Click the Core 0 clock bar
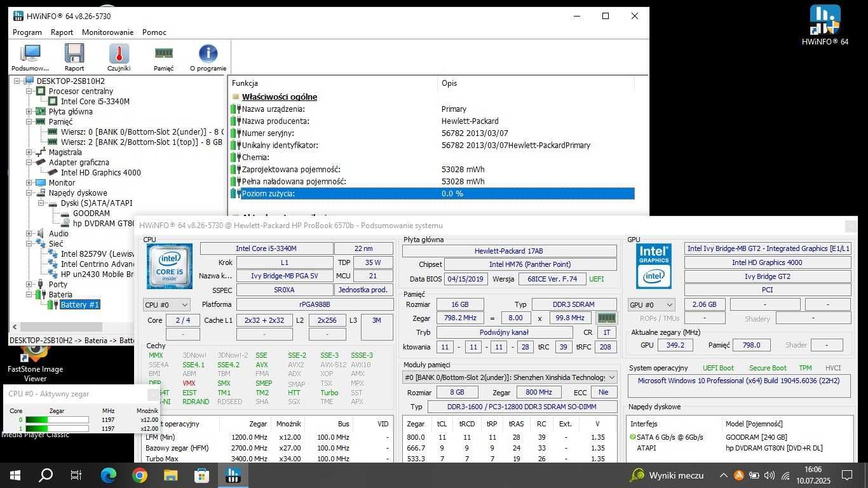This screenshot has width=868, height=488. (57, 420)
